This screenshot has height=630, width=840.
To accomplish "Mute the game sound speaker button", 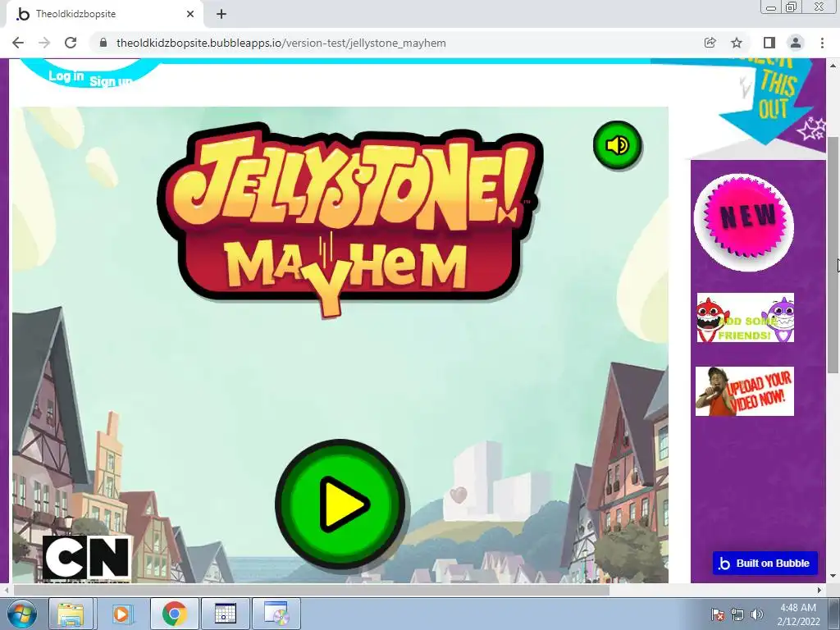I will pos(617,145).
